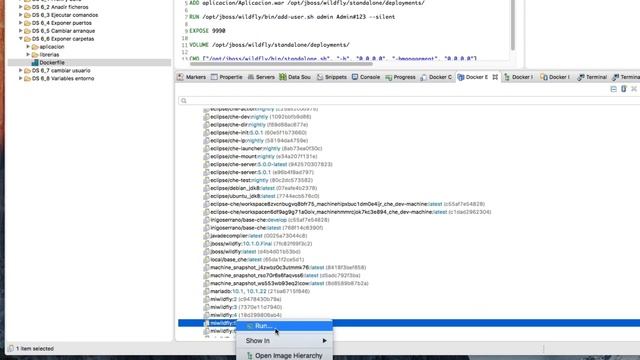
Task: Open the Show In submenu
Action: tap(284, 340)
